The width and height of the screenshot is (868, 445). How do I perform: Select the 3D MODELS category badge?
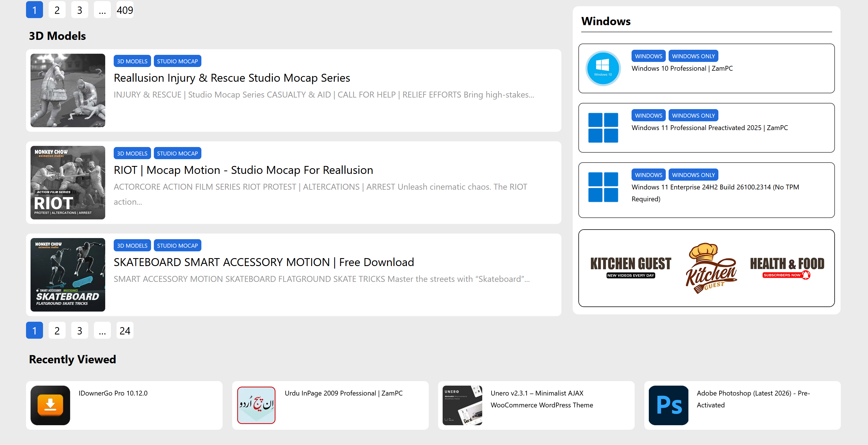(x=132, y=61)
